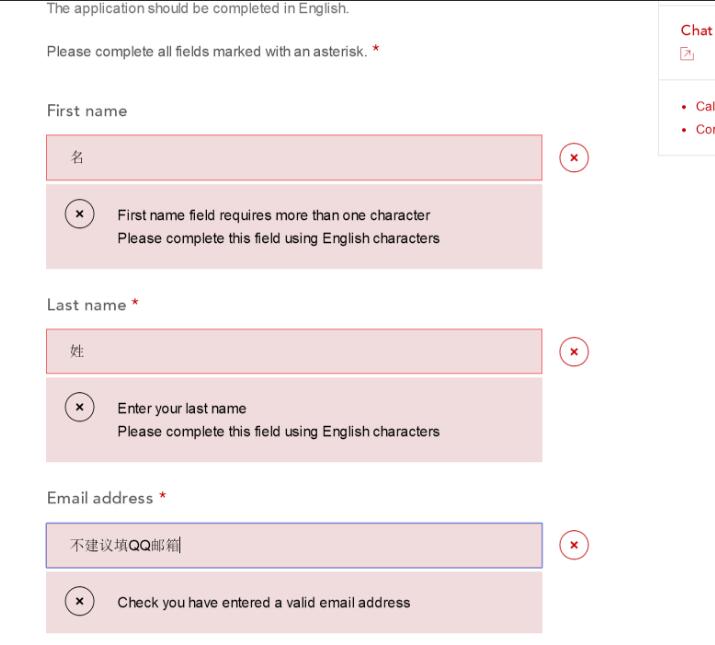Clear the First name field with its X icon
This screenshot has height=645, width=715.
tap(574, 158)
